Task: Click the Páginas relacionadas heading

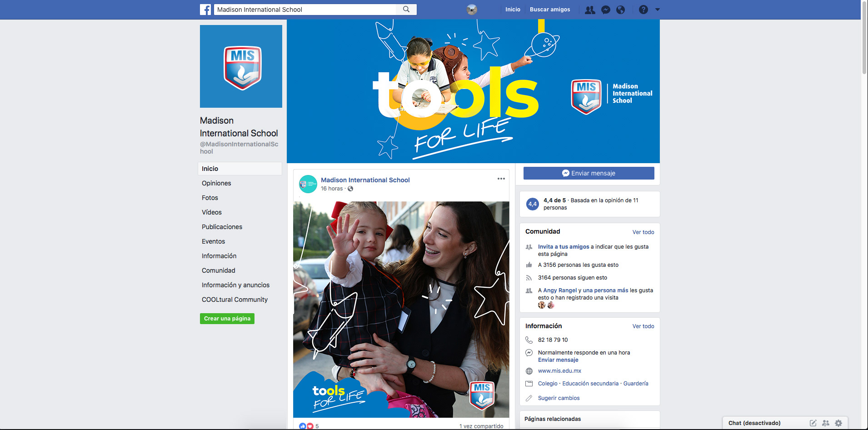Action: click(x=553, y=419)
